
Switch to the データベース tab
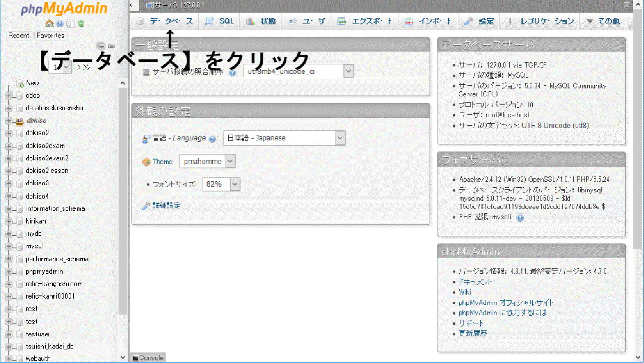click(165, 21)
